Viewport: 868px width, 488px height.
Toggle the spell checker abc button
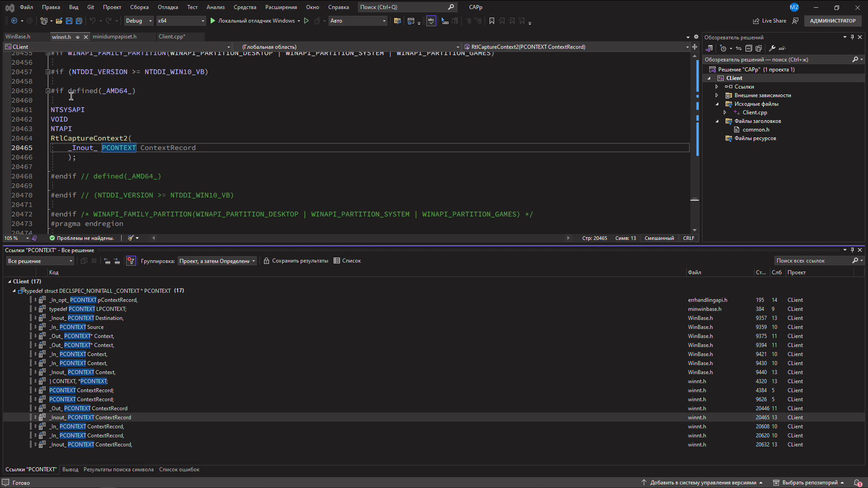[x=431, y=21]
